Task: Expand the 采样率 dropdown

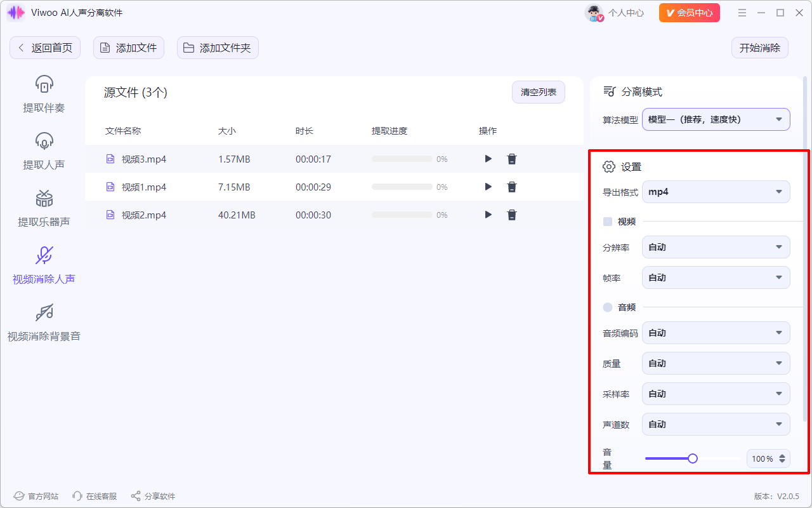Action: tap(716, 394)
